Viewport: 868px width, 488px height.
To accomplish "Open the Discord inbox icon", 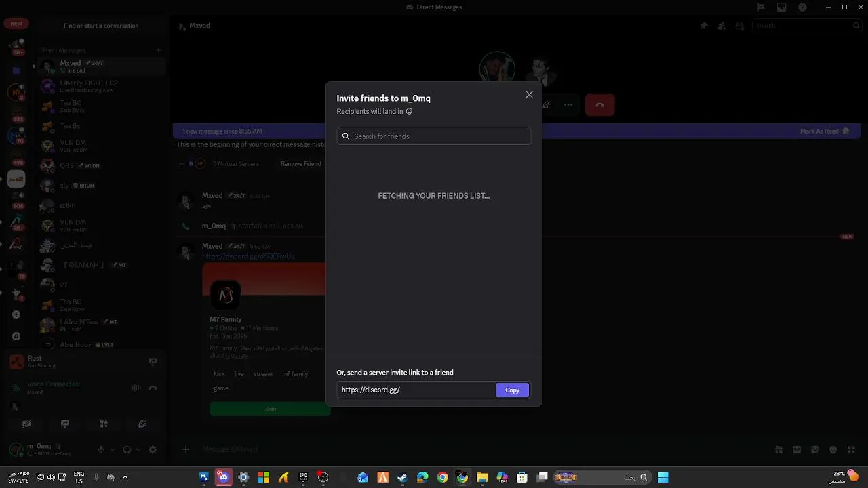I will pyautogui.click(x=782, y=7).
